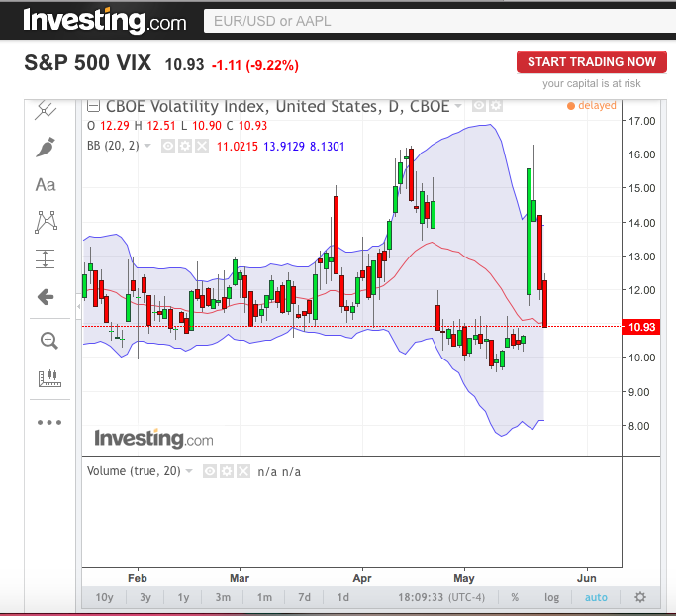Select the Brush drawing tool

[46, 148]
